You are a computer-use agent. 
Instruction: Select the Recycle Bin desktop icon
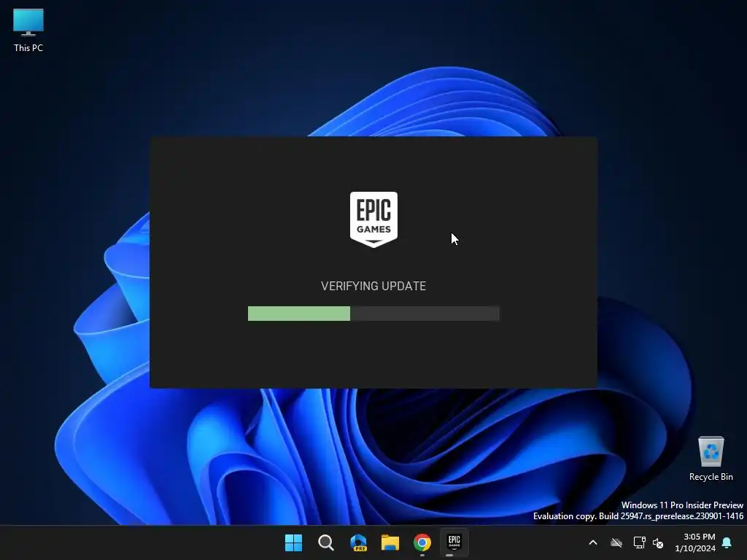(x=711, y=459)
